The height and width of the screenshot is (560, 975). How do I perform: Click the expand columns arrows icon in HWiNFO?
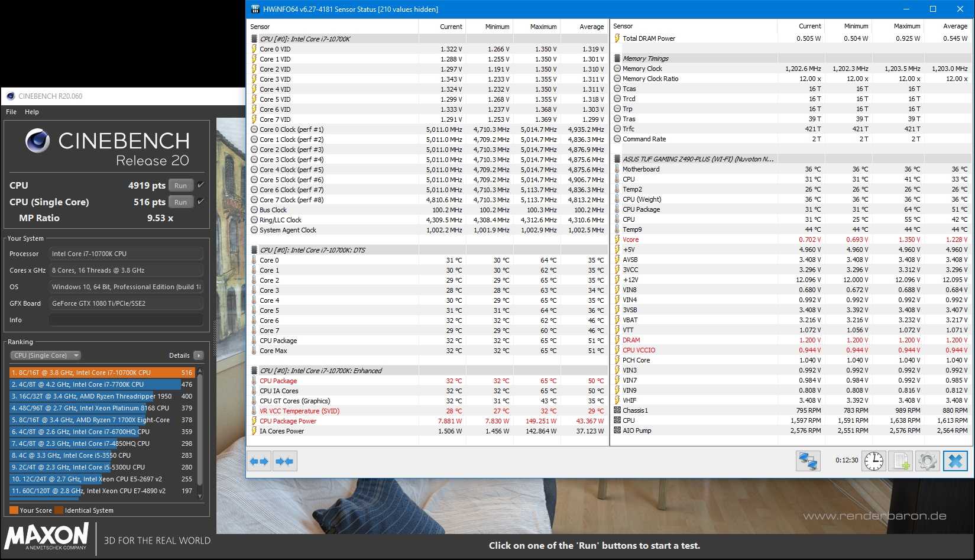pyautogui.click(x=259, y=461)
